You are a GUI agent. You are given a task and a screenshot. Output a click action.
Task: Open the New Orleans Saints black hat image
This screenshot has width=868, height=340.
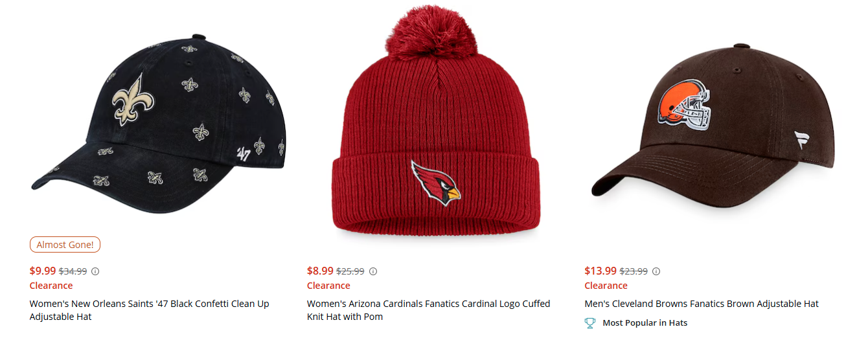click(158, 117)
